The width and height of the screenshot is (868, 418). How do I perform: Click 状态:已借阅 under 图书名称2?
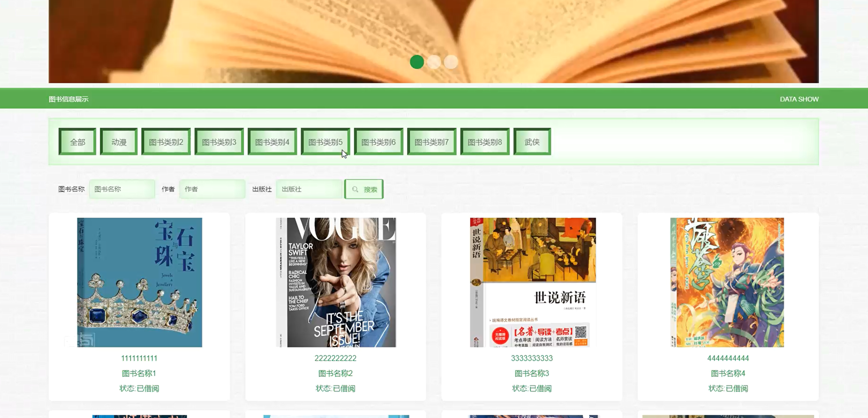tap(336, 389)
